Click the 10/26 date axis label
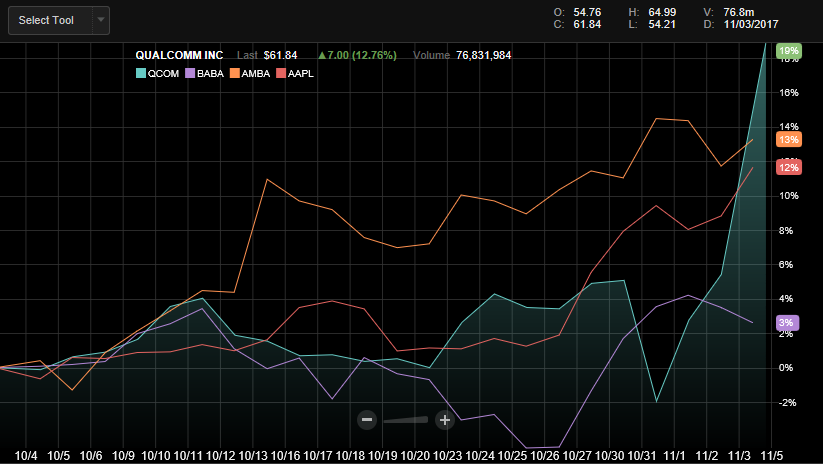The width and height of the screenshot is (823, 464). point(545,456)
